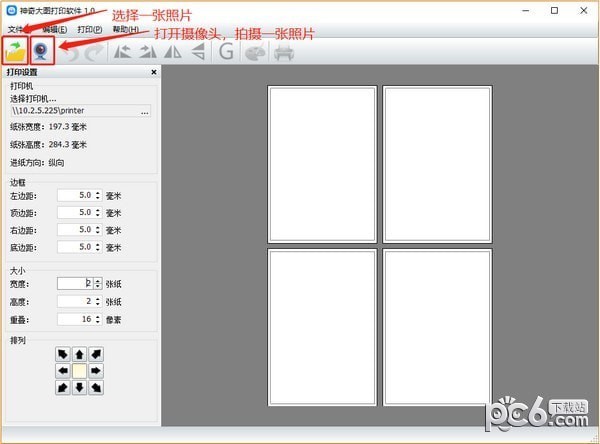This screenshot has width=600, height=444.
Task: Click the 底边距 margin value field
Action: click(x=75, y=247)
